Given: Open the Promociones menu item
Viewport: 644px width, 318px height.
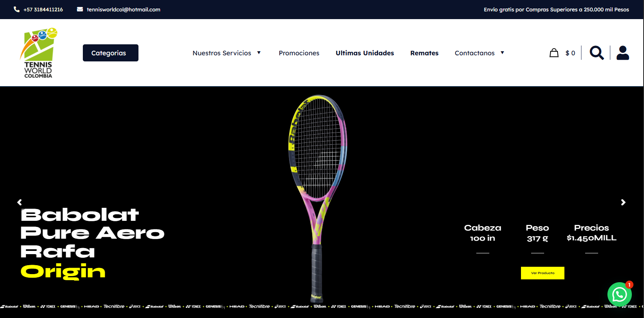Looking at the screenshot, I should (x=299, y=53).
